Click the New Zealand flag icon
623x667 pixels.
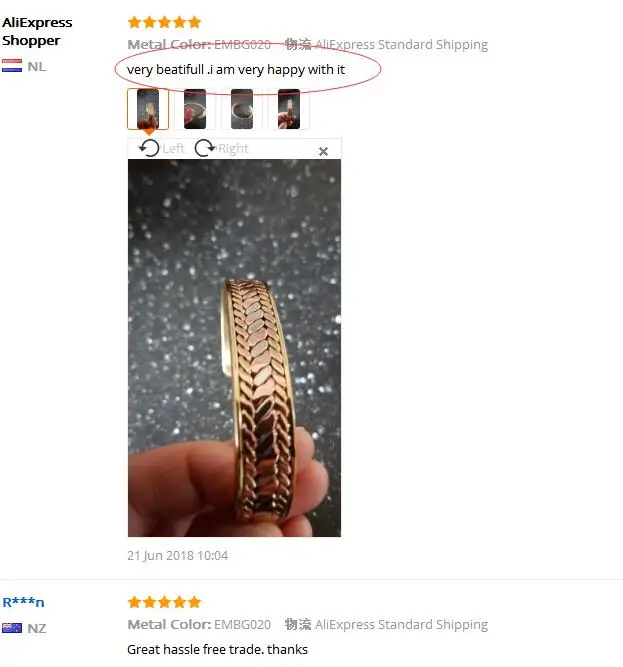(12, 628)
